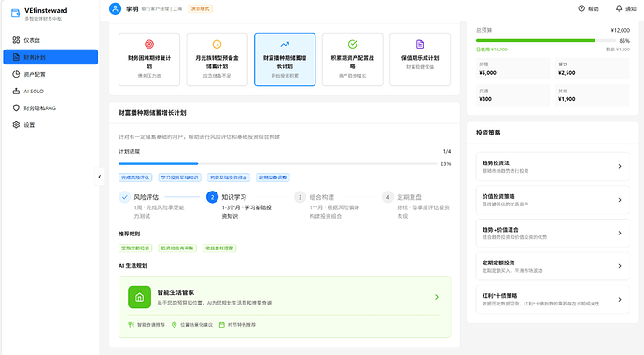
Task: Select the 财务计划 sidebar menu item
Action: pos(50,57)
